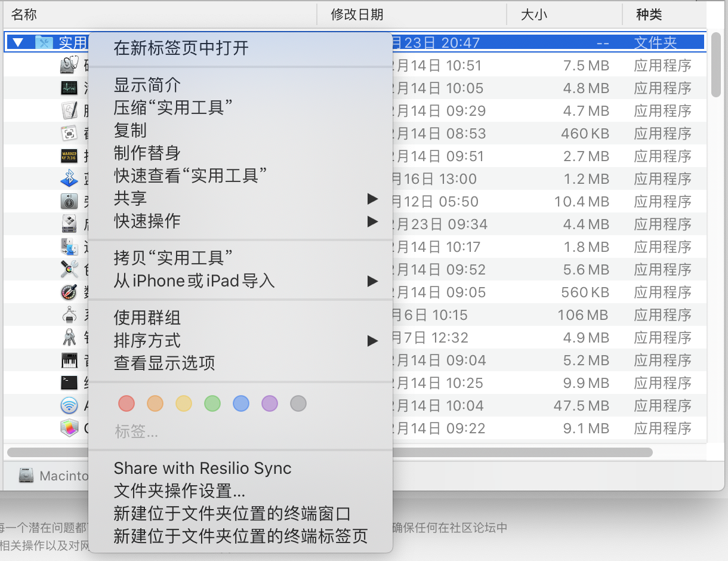Viewport: 728px width, 561px height.
Task: Select the Activity Monitor app icon
Action: coord(69,88)
